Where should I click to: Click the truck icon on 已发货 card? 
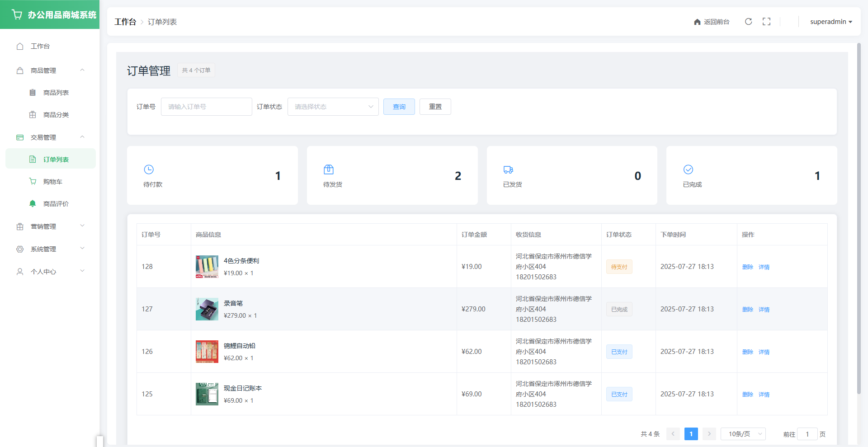[508, 169]
